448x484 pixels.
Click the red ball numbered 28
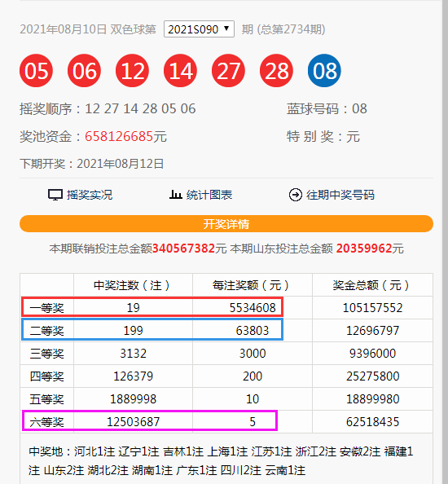point(276,71)
